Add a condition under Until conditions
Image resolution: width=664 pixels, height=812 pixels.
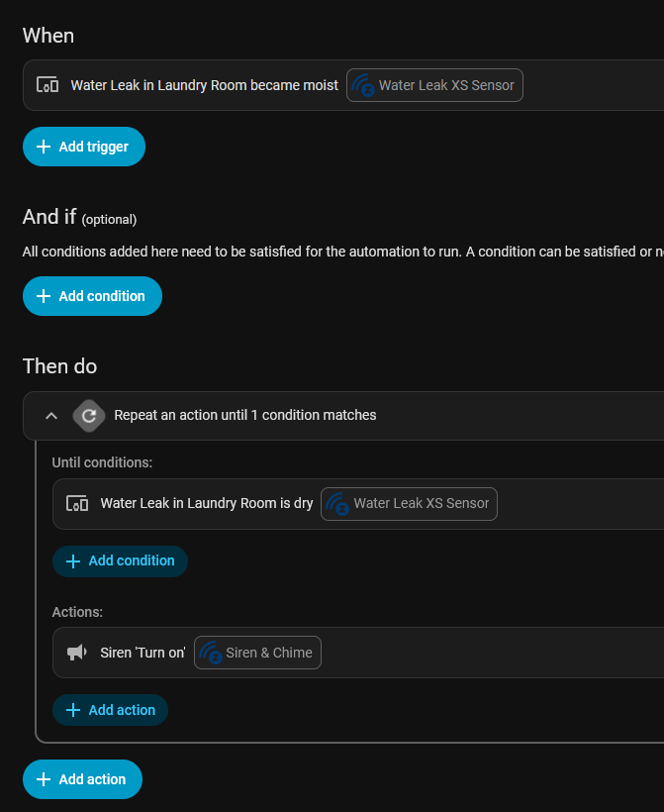point(120,560)
